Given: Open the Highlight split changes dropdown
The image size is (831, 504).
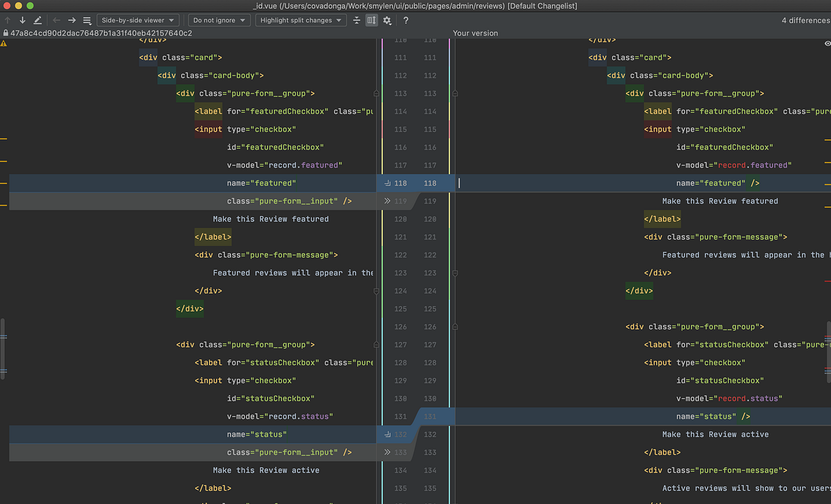Looking at the screenshot, I should [301, 20].
